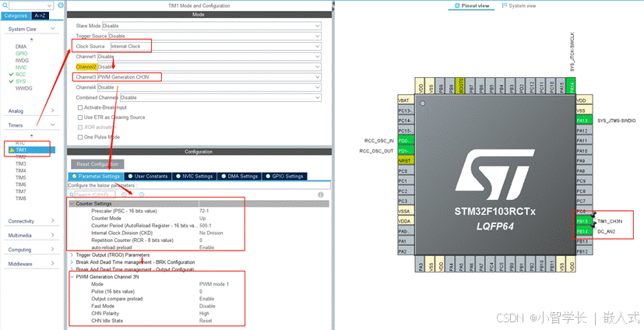
Task: Open the Slave Mode dropdown
Action: (x=212, y=26)
